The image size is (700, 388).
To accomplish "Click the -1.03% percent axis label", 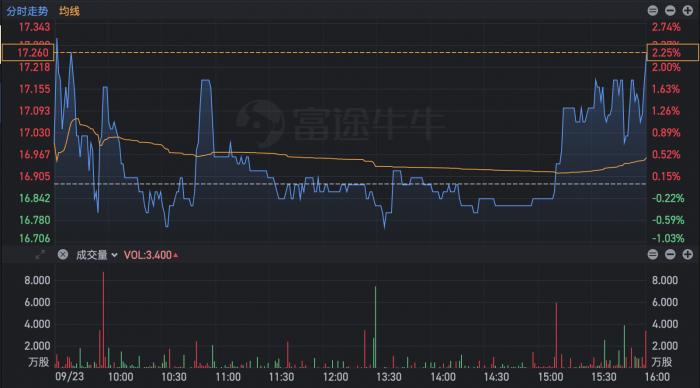I will click(x=668, y=238).
